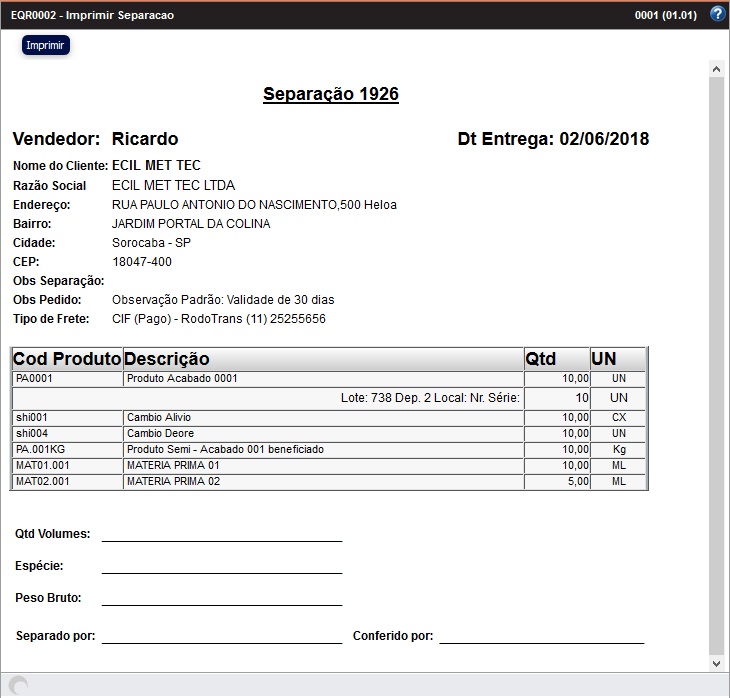The width and height of the screenshot is (730, 698).
Task: Click the 'Cod Produto' column header
Action: coord(67,359)
